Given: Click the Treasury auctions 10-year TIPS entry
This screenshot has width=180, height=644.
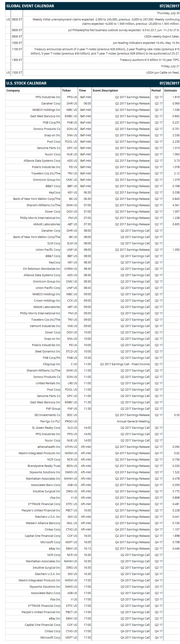Looking at the screenshot, I should 150,60.
